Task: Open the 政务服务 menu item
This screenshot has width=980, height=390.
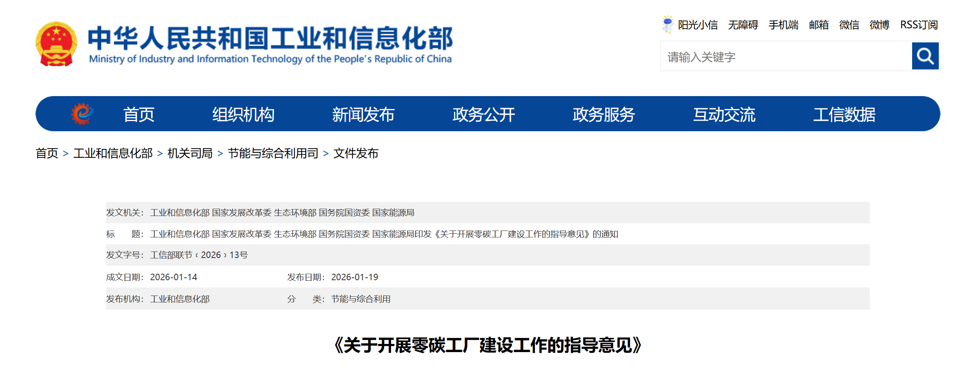Action: coord(604,115)
